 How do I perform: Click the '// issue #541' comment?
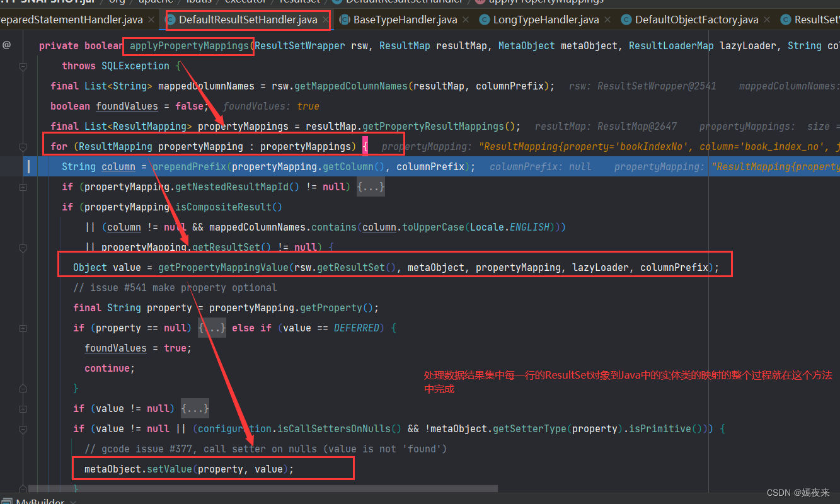point(175,288)
